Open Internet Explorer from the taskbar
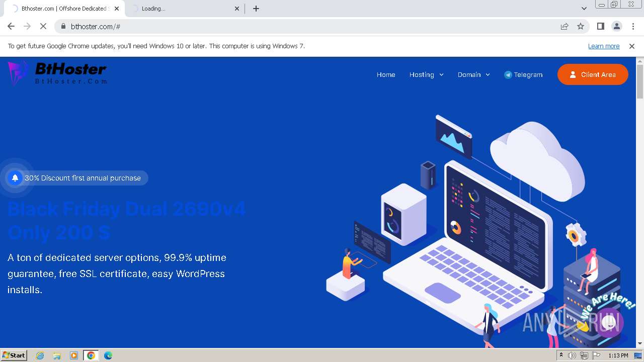Screen dimensions: 644x362 click(x=40, y=355)
